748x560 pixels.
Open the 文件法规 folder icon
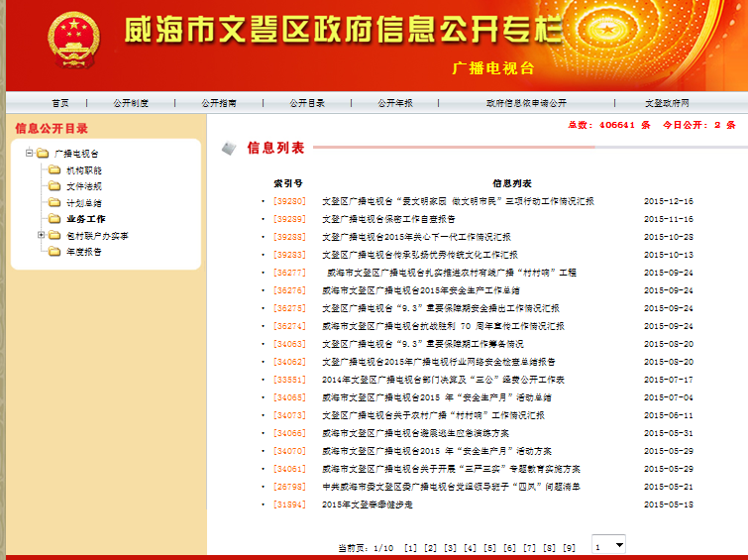click(53, 186)
